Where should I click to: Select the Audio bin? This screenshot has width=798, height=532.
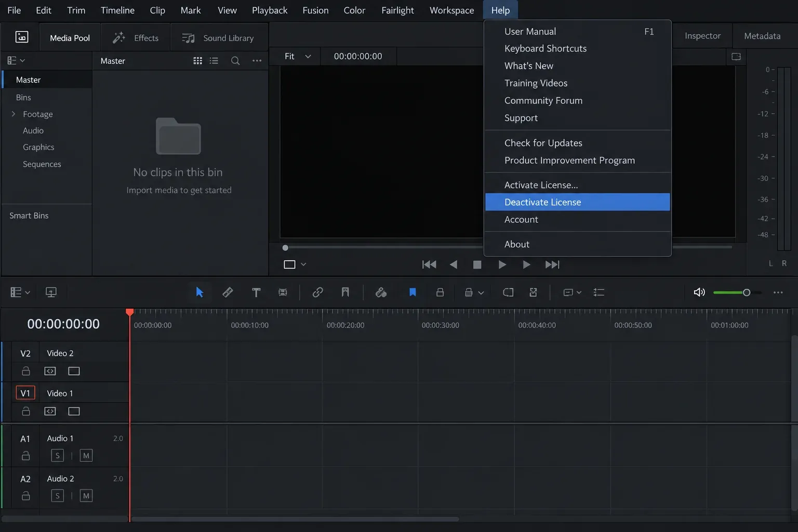33,130
